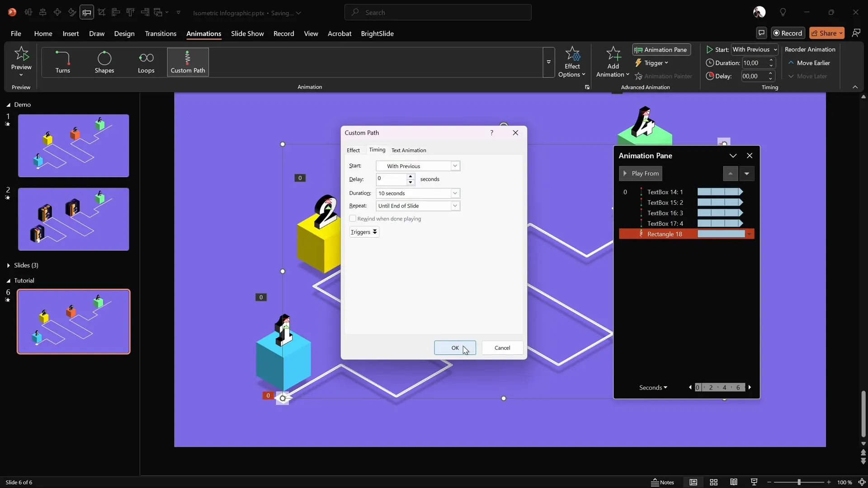Switch to the Transitions tab
868x488 pixels.
pos(160,33)
